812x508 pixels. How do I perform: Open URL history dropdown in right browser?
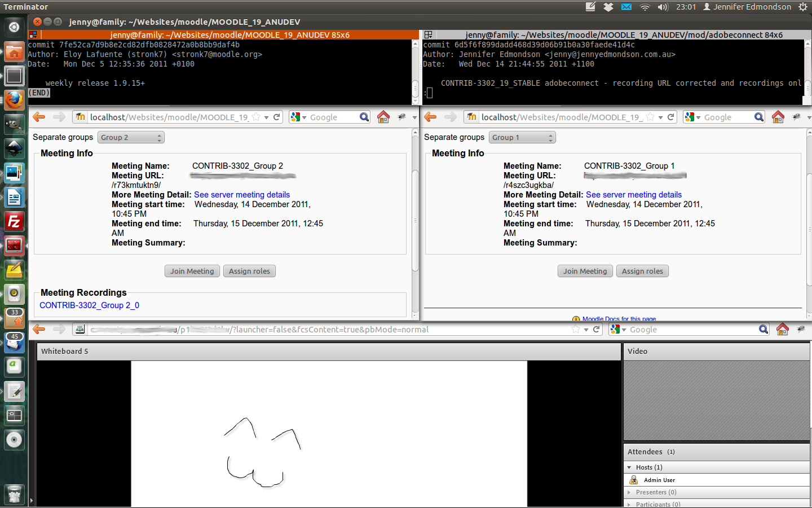(660, 117)
